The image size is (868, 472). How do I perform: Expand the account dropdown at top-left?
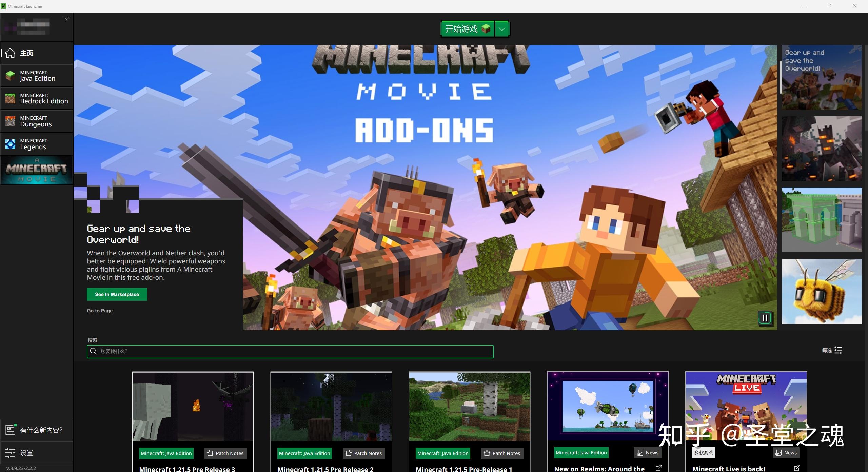pos(67,19)
